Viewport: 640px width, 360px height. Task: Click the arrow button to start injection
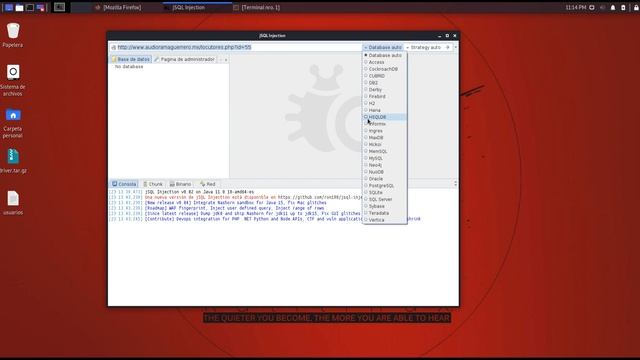[447, 47]
